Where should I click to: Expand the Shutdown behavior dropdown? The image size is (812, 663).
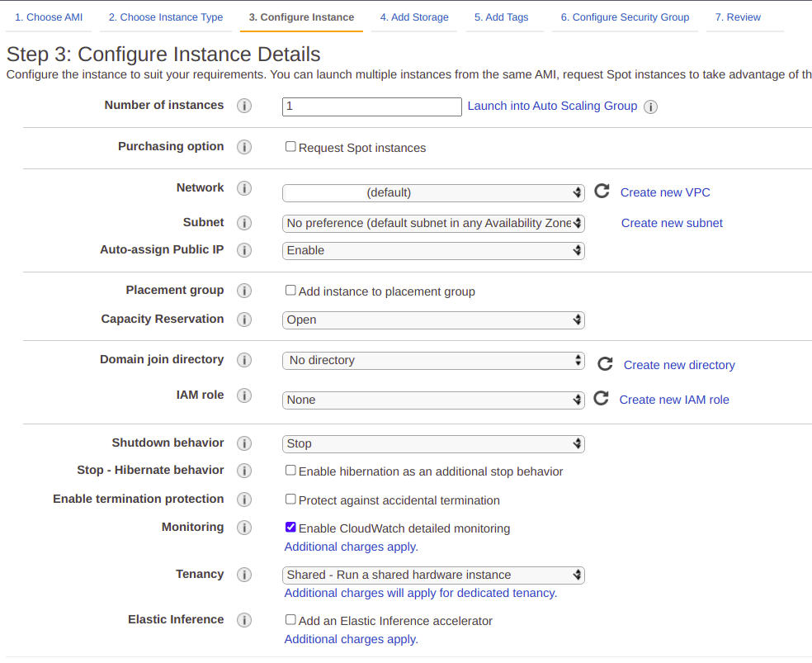(433, 443)
